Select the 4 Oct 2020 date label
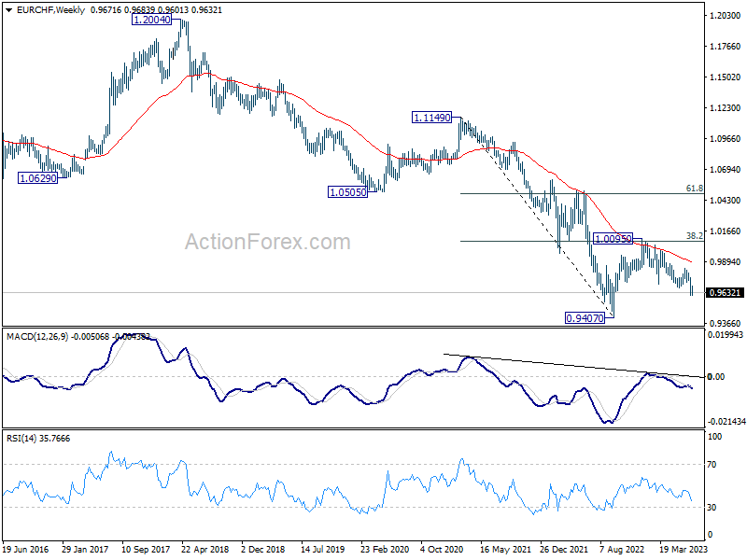Viewport: 747px width, 560px height. click(443, 550)
